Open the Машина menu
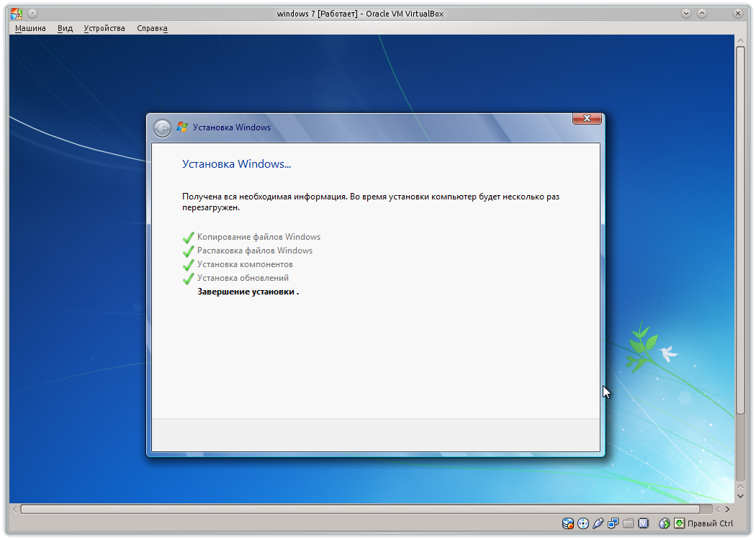The width and height of the screenshot is (756, 540). [x=30, y=27]
